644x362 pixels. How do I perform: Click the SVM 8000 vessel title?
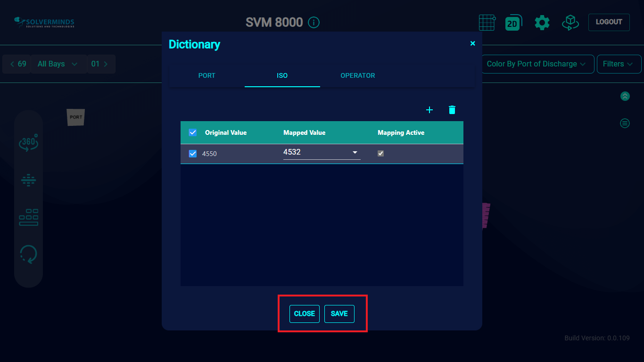coord(274,22)
